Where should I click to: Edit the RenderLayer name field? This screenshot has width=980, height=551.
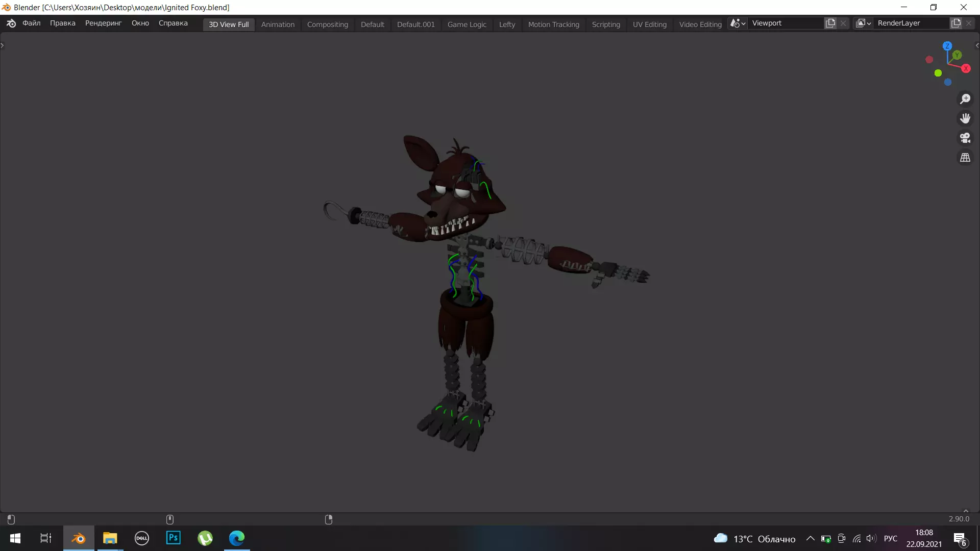pos(912,23)
